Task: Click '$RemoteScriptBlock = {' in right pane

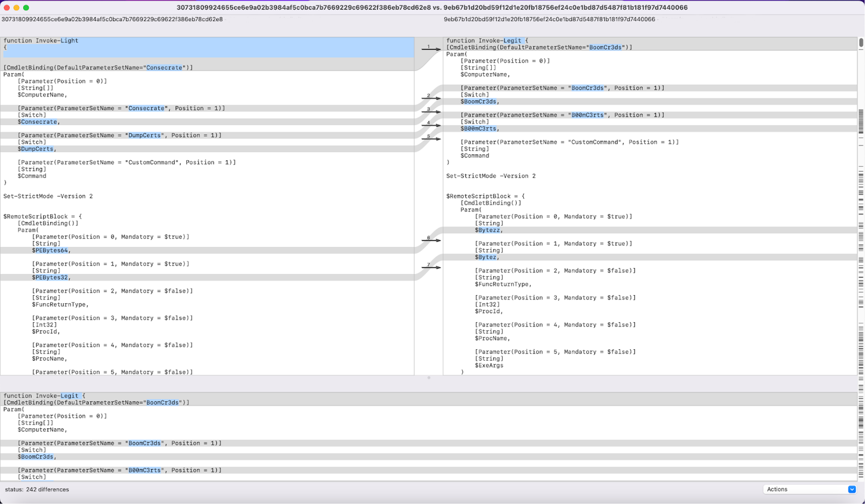Action: [x=485, y=196]
